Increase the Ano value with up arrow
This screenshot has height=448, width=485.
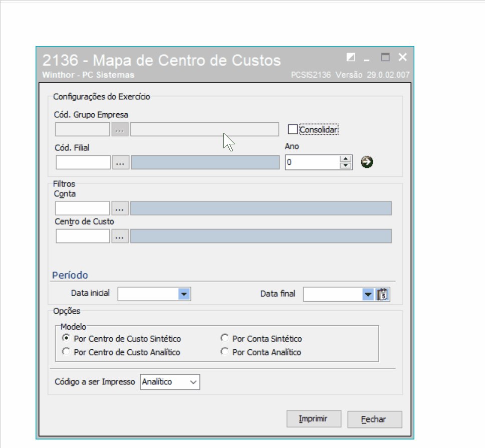346,159
